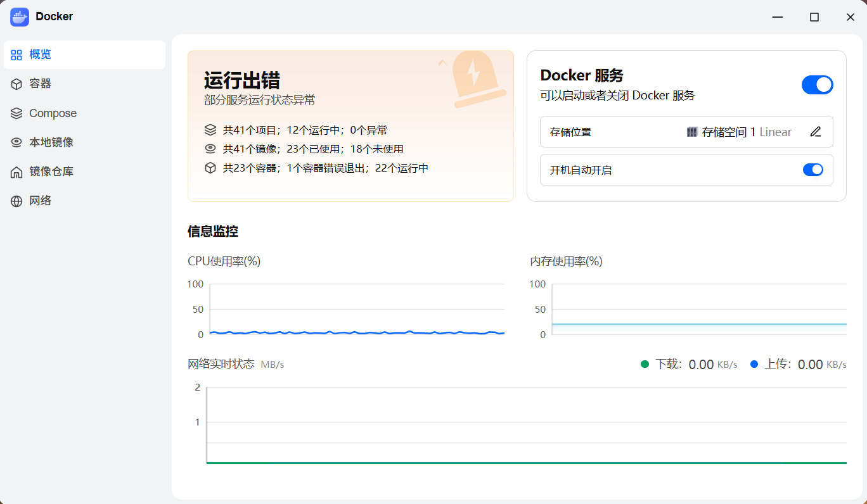This screenshot has width=867, height=504.
Task: Switch to the Compose section
Action: 85,113
